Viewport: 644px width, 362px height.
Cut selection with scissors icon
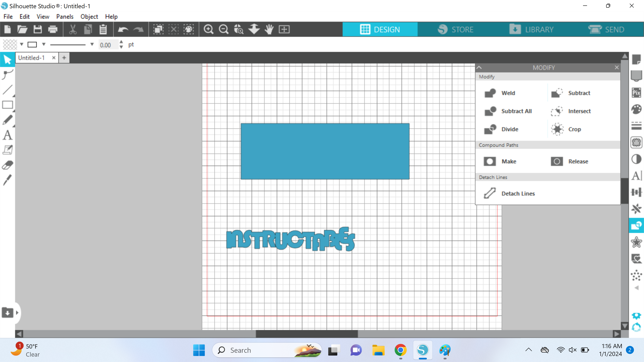(x=73, y=29)
